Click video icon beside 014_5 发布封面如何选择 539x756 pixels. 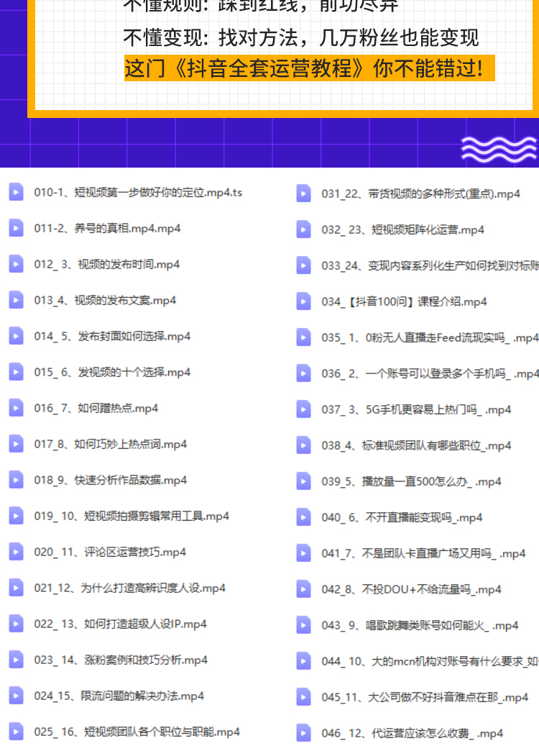click(16, 336)
